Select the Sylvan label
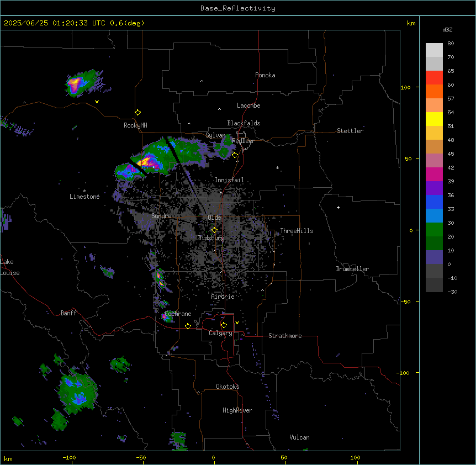This screenshot has height=465, width=476. 215,135
